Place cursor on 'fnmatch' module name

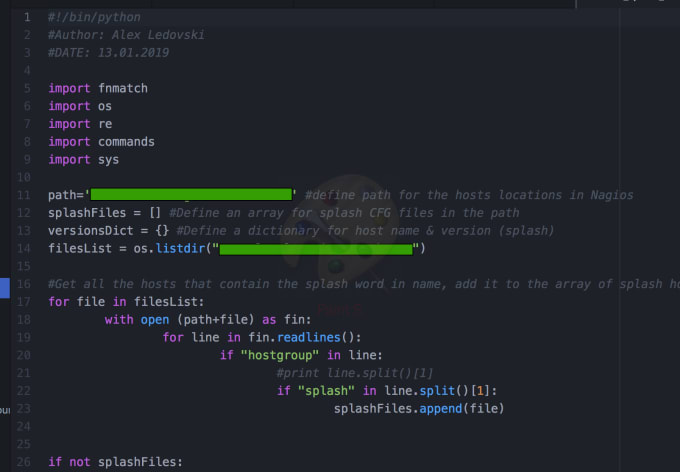123,88
